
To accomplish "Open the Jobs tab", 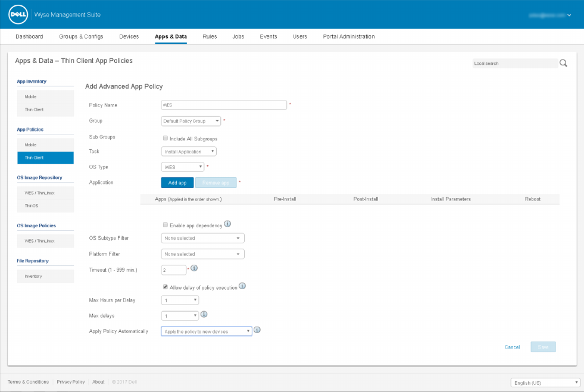I will pyautogui.click(x=238, y=36).
